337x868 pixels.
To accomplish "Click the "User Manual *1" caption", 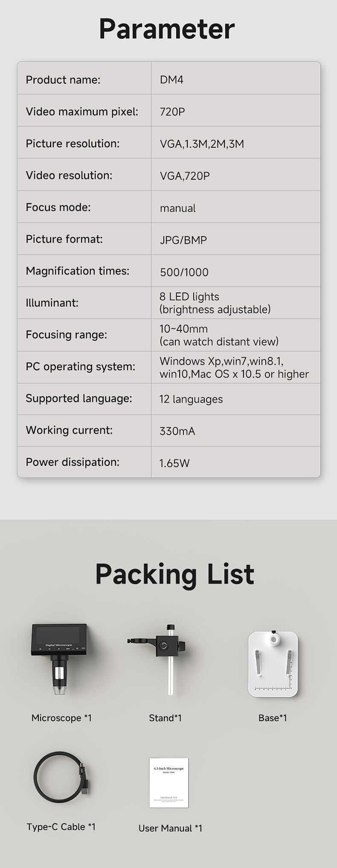I will coord(170,828).
